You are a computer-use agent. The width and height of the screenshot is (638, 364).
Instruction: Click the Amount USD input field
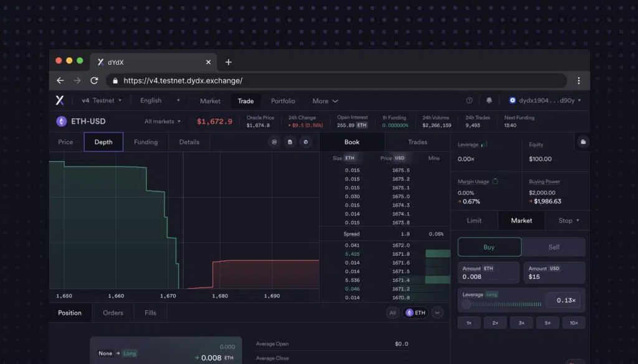[554, 273]
